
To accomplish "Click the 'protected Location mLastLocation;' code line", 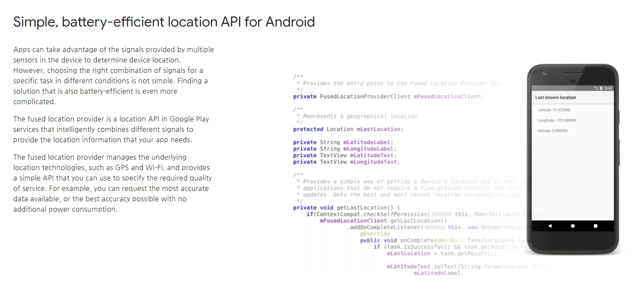I will pos(348,129).
